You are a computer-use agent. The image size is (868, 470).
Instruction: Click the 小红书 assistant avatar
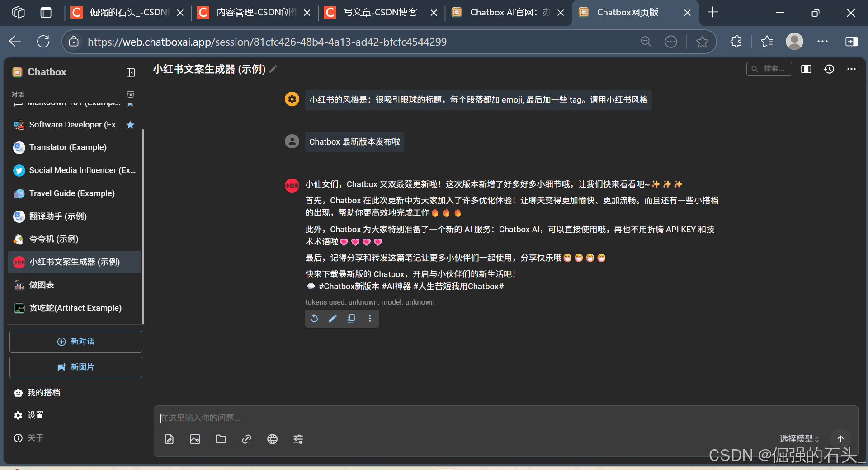292,185
